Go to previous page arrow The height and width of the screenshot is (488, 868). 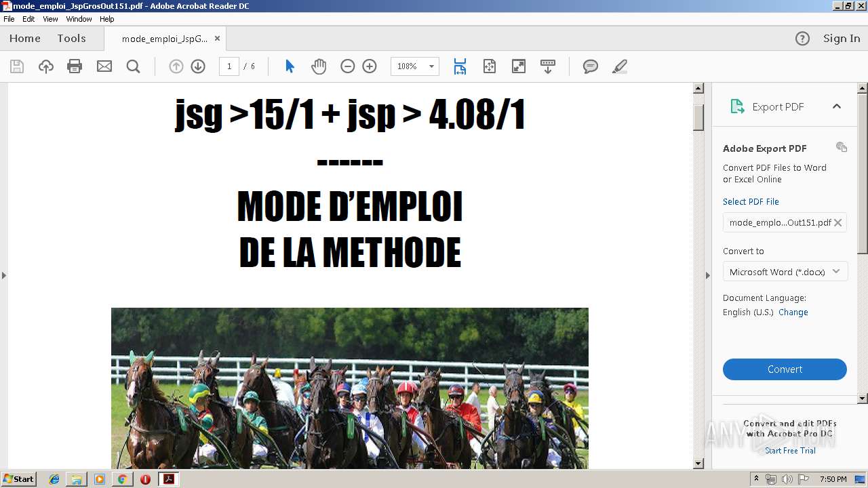[x=176, y=66]
